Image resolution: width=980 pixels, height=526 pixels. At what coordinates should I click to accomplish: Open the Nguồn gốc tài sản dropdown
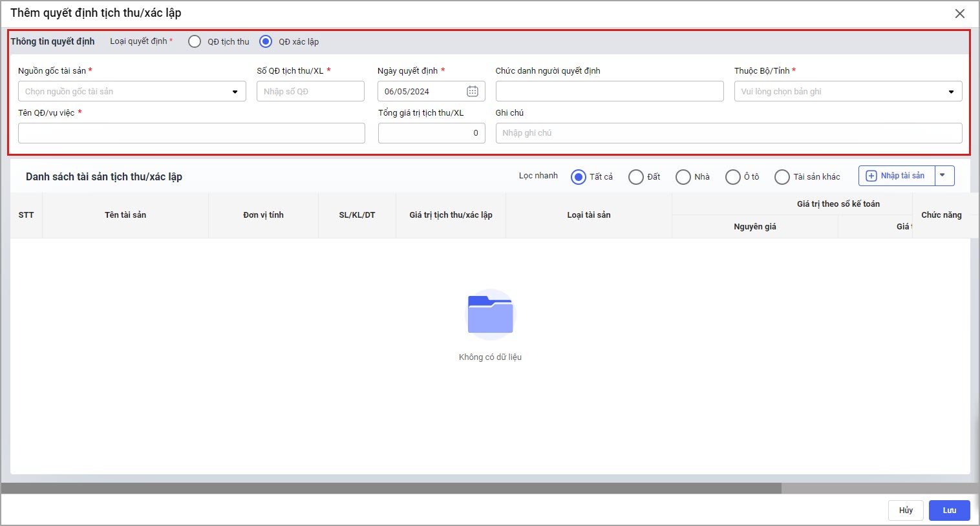132,91
